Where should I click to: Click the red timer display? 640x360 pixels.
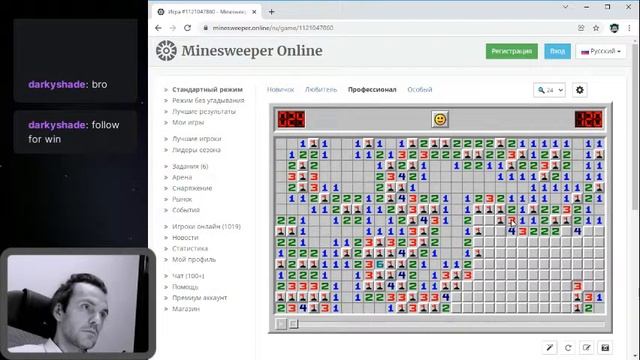589,120
